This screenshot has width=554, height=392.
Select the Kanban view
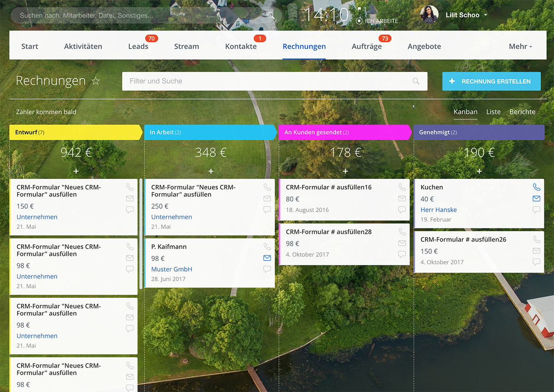point(465,112)
